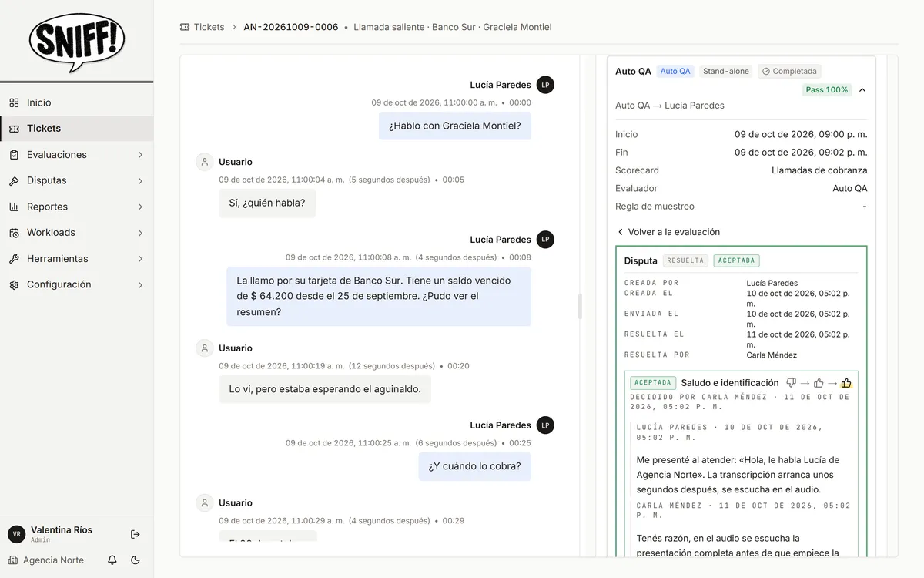Click the Llamadas de cobranza scorecard value
This screenshot has height=578, width=924.
point(819,170)
